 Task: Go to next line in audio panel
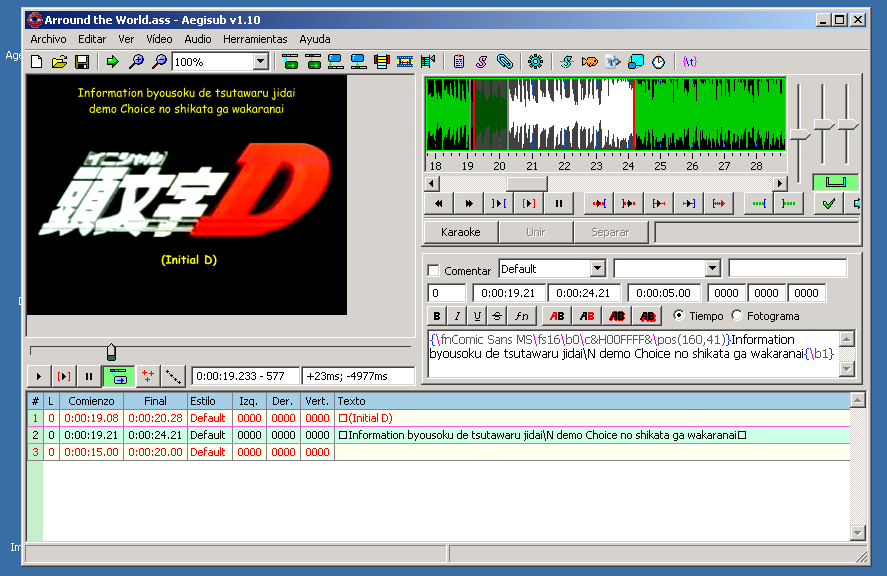[469, 204]
